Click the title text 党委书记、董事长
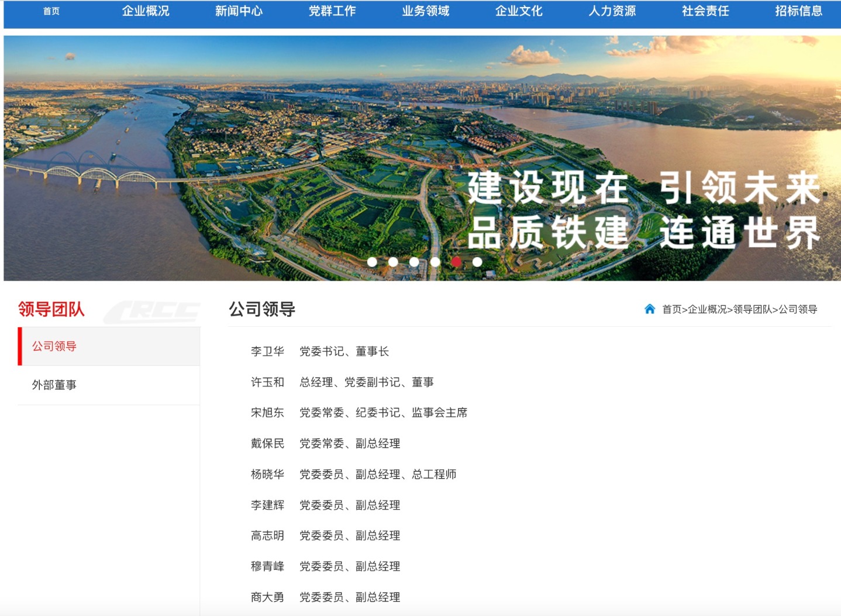This screenshot has width=841, height=616. click(x=344, y=351)
